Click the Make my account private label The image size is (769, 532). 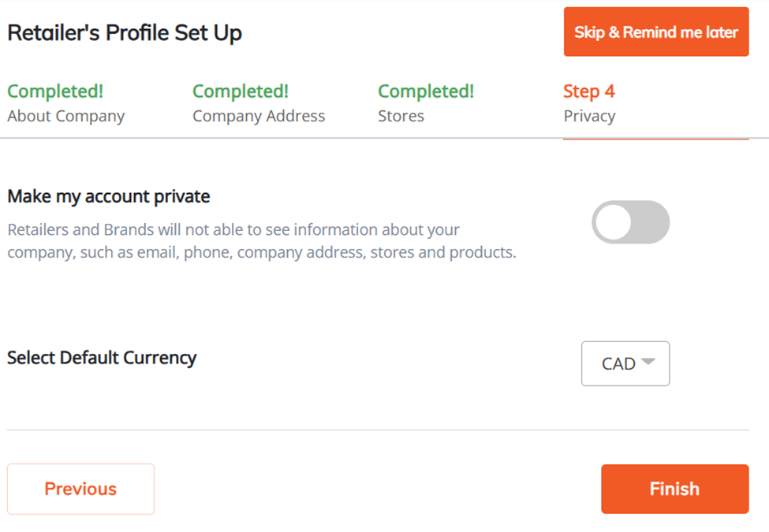[109, 196]
